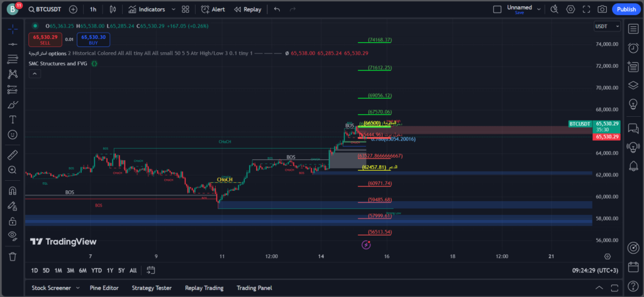The width and height of the screenshot is (644, 297).
Task: Expand bottom panel with up chevron
Action: point(599,288)
